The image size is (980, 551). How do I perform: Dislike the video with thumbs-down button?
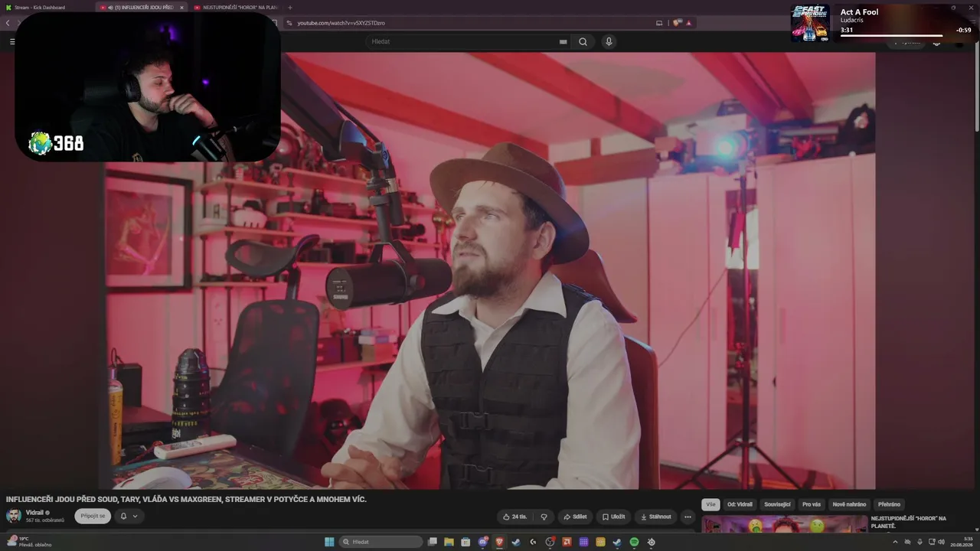pos(544,517)
